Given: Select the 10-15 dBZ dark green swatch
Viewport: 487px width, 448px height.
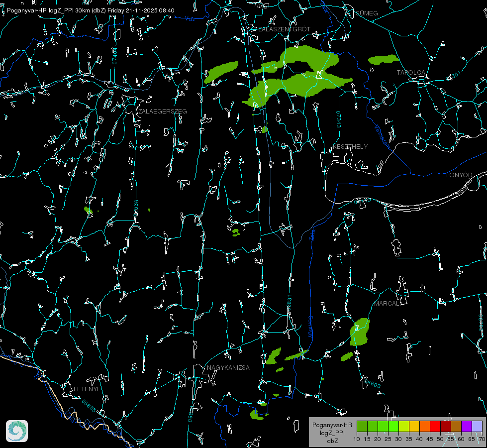Looking at the screenshot, I should click(x=362, y=426).
